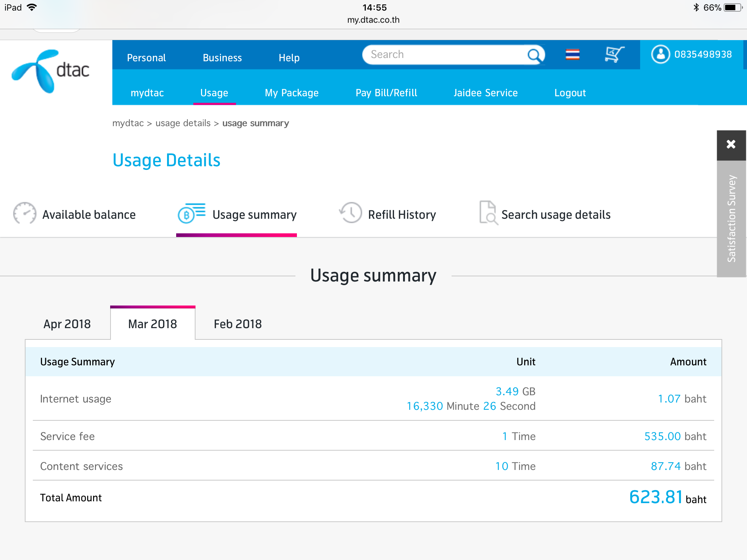Click the Service fee row label
Viewport: 747px width, 560px height.
coord(67,436)
